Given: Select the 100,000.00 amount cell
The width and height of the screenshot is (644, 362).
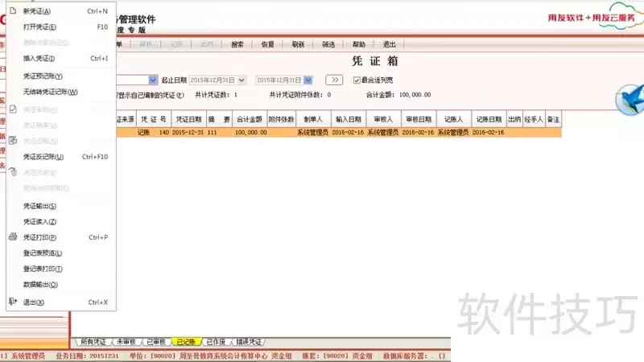Looking at the screenshot, I should point(250,132).
